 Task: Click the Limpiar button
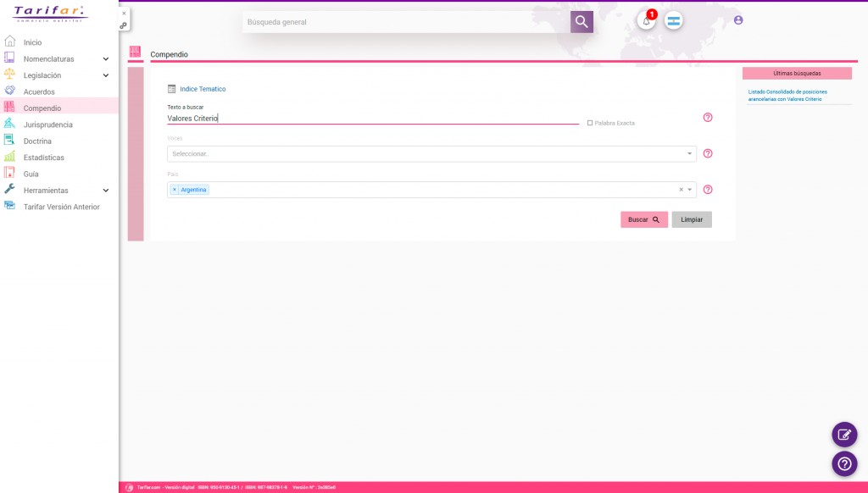(x=692, y=219)
